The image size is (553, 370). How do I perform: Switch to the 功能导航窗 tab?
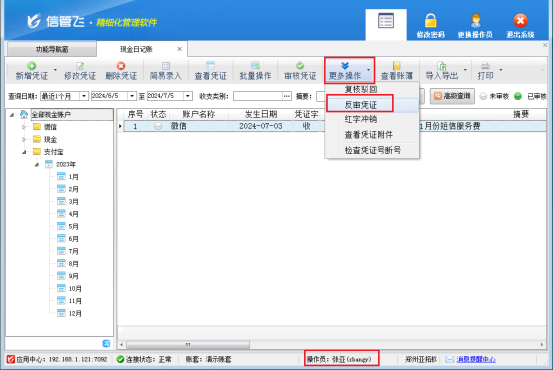click(x=51, y=49)
